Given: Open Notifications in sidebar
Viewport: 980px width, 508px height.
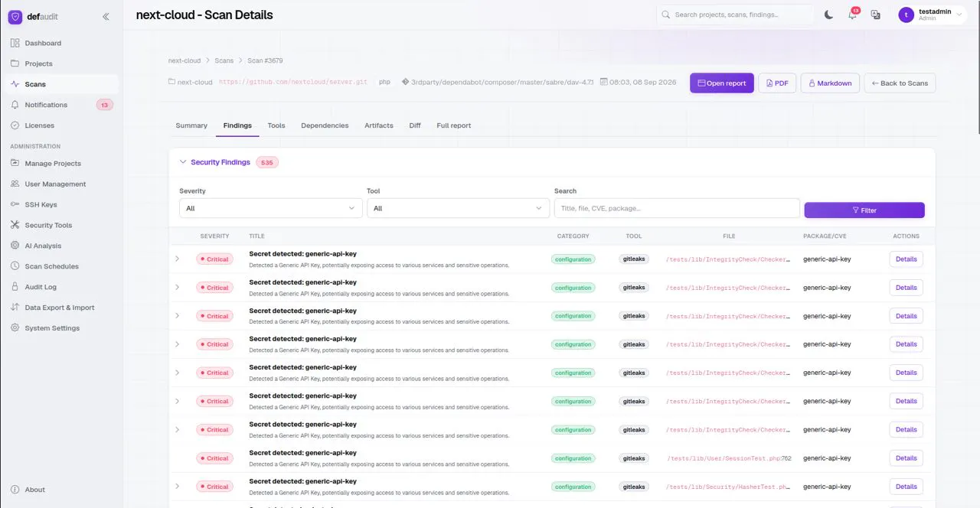Looking at the screenshot, I should tap(61, 105).
